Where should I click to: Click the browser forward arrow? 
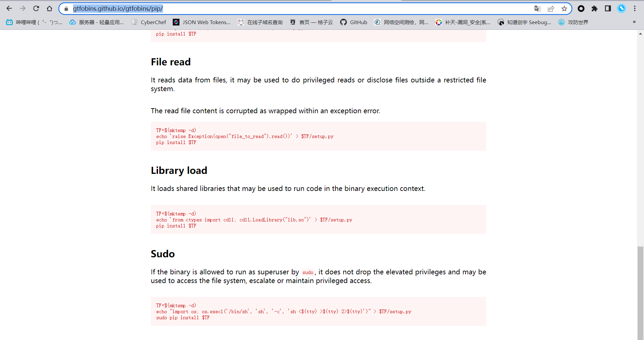22,8
